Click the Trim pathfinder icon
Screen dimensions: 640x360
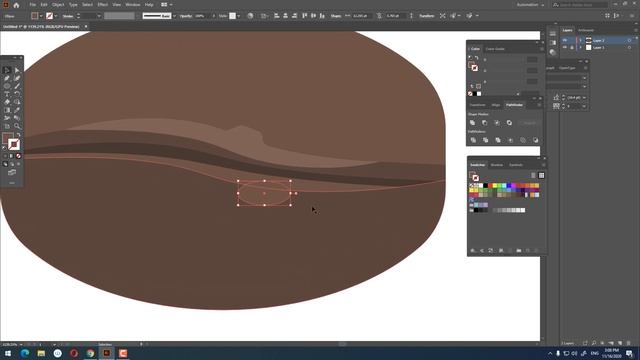tap(485, 140)
